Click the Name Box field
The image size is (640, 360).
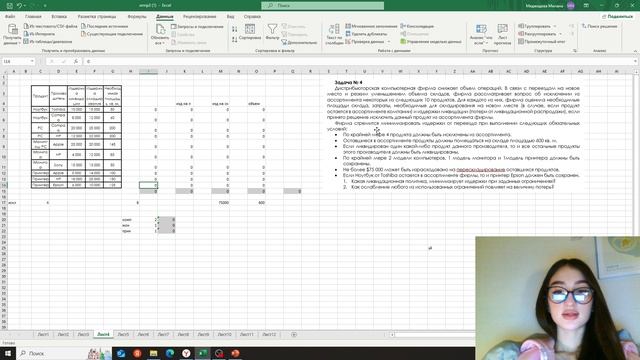16,61
